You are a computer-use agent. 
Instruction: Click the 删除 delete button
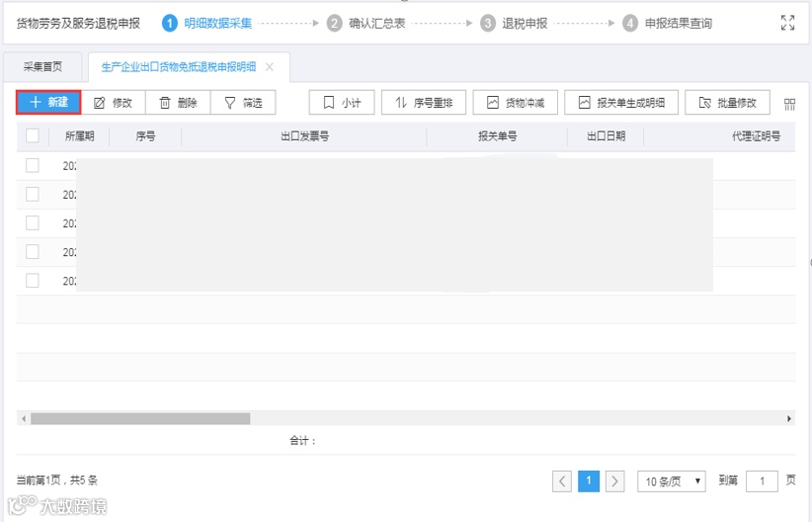(x=178, y=103)
